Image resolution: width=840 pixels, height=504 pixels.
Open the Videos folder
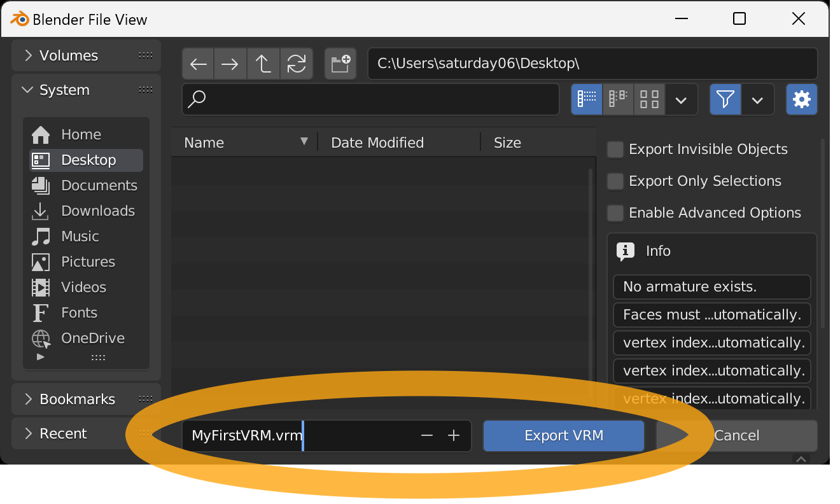click(x=86, y=287)
